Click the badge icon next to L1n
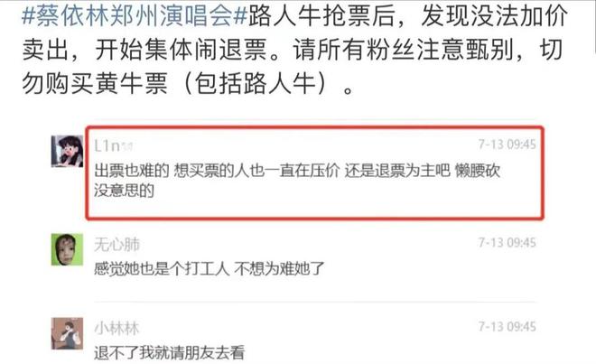This screenshot has width=596, height=364. pos(127,146)
